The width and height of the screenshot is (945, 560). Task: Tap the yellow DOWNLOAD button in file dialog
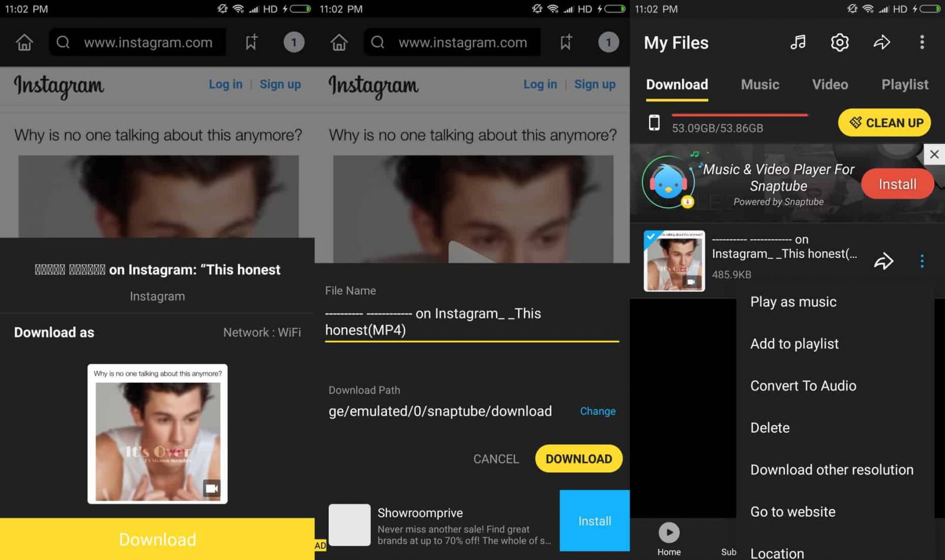click(579, 458)
